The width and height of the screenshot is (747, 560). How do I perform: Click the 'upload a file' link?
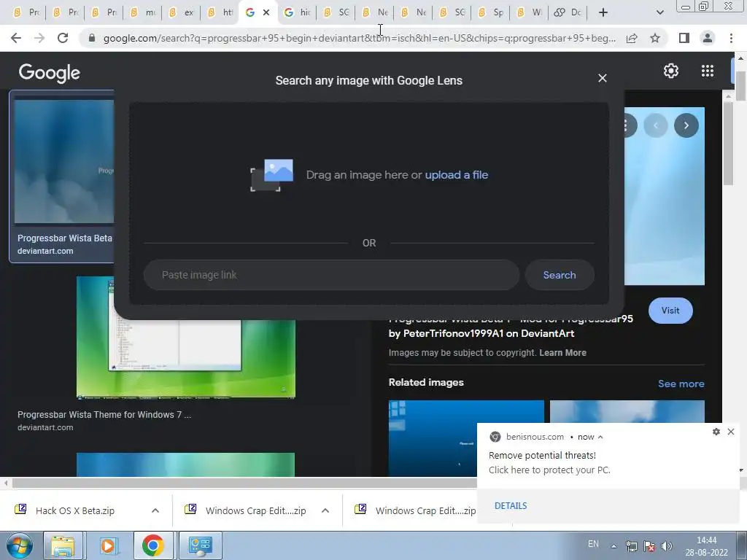pos(457,175)
